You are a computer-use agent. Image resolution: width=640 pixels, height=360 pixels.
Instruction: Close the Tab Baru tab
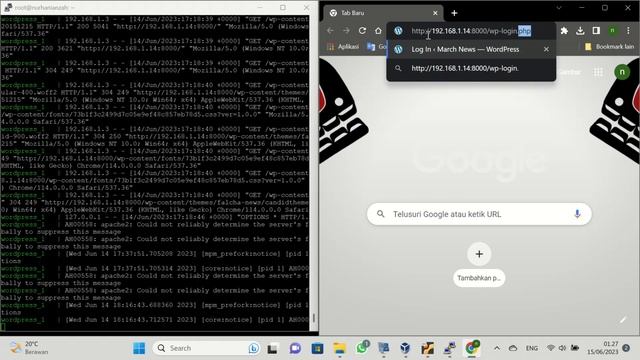pyautogui.click(x=435, y=13)
